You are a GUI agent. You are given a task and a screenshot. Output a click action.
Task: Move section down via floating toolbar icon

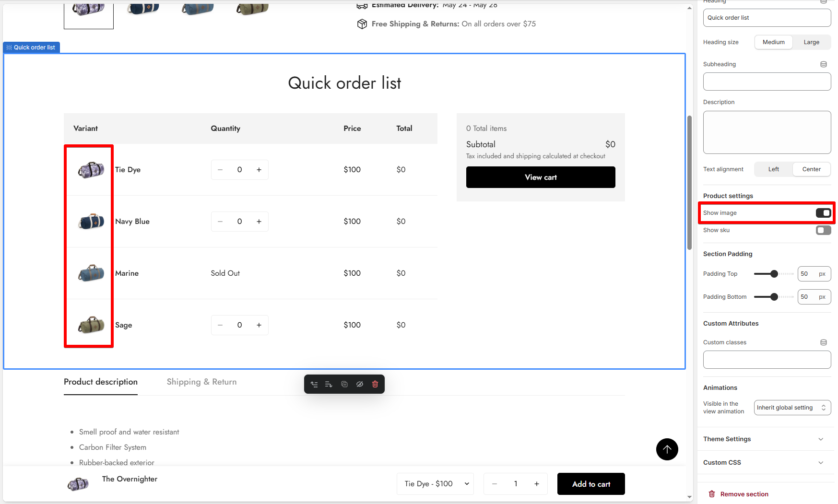(x=329, y=384)
